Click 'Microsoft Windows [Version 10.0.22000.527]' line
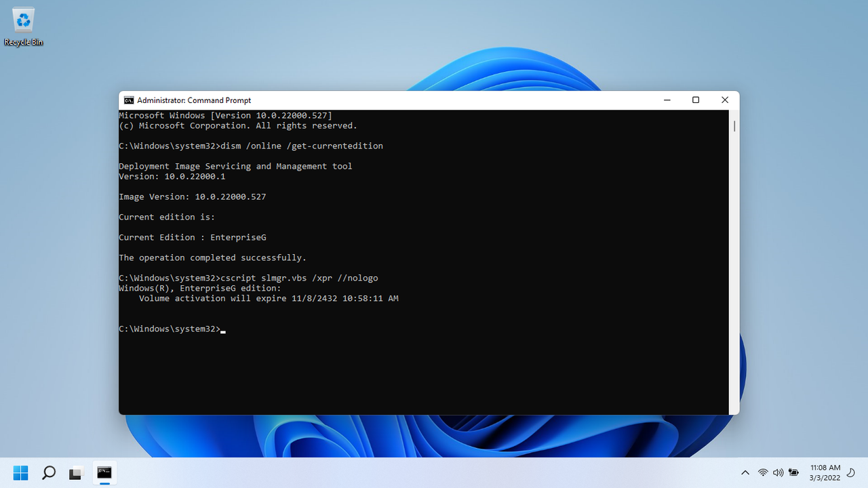The height and width of the screenshot is (488, 868). click(225, 116)
